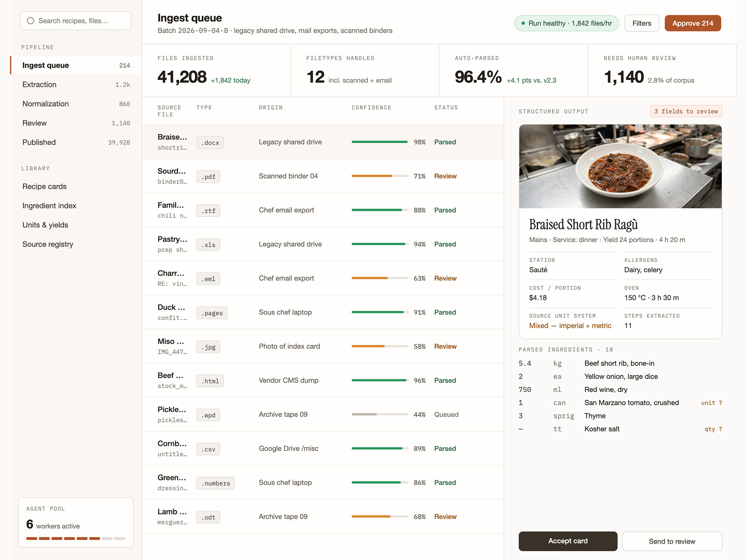Click the .pages type tag

coord(212,313)
